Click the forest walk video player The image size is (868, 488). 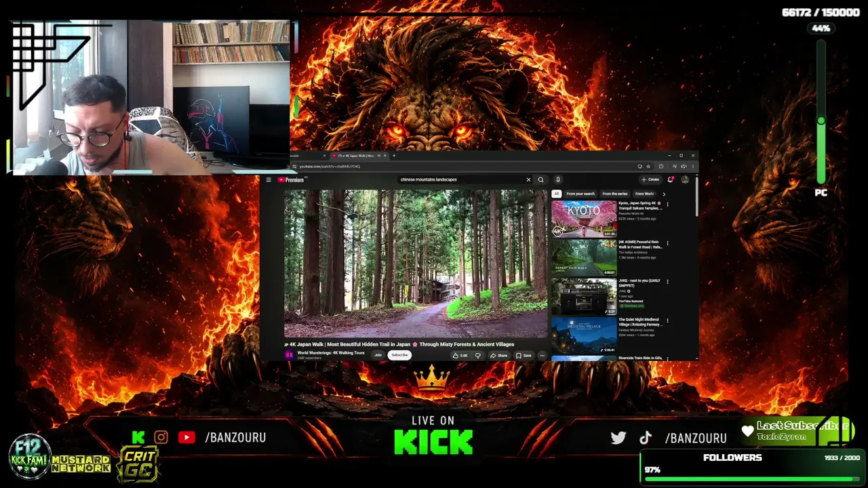click(x=416, y=263)
